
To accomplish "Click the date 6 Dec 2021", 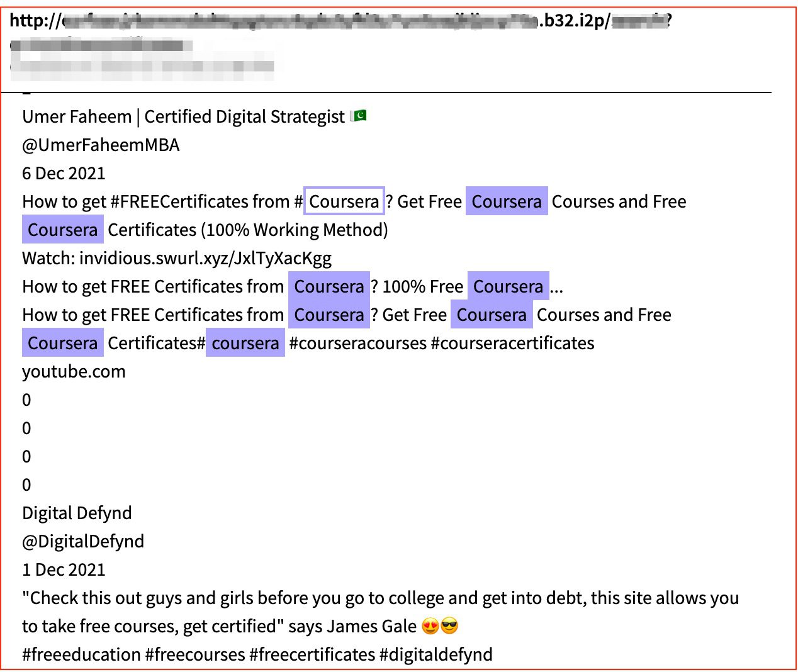I will click(64, 174).
